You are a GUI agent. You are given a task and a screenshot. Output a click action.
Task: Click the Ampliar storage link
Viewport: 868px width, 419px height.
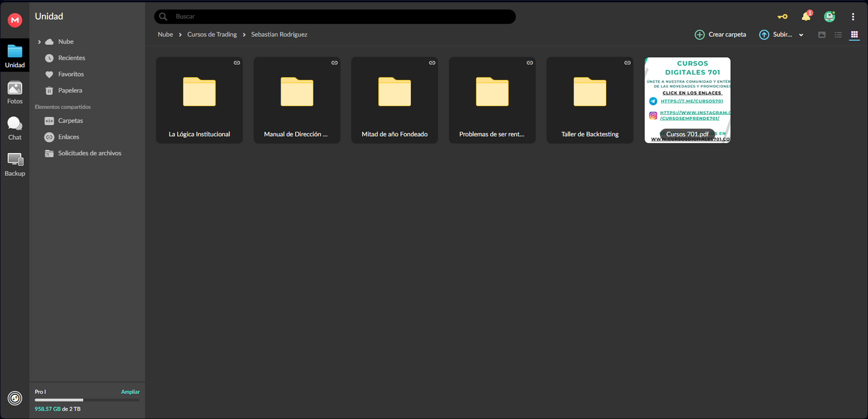130,392
